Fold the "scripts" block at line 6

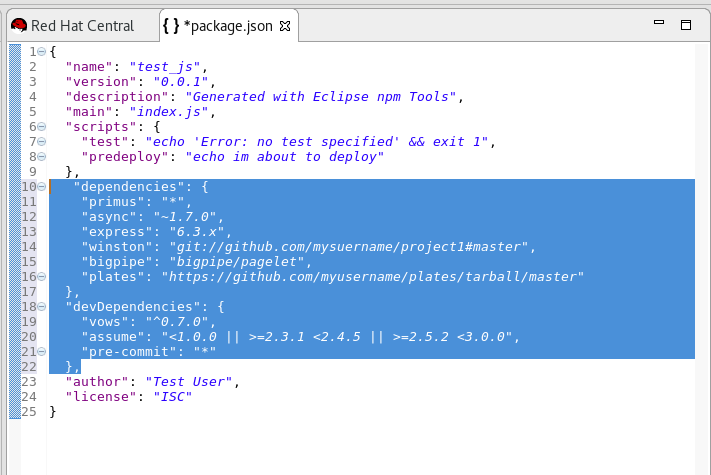coord(42,126)
